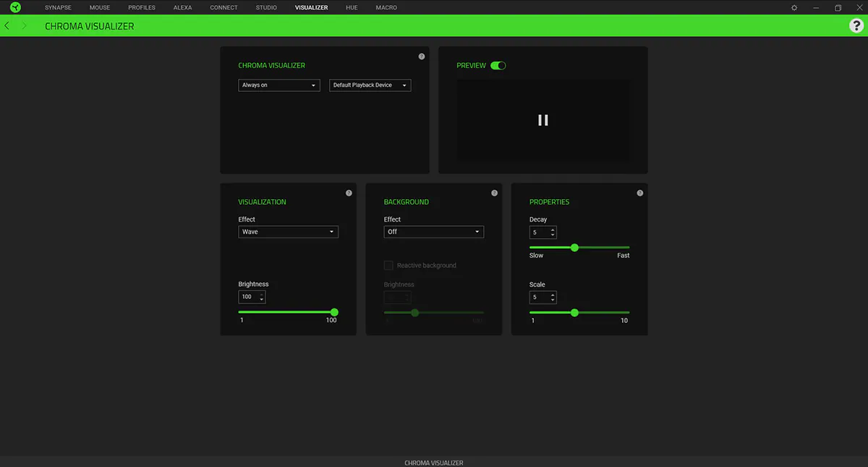Open the Background Effect Off dropdown
This screenshot has width=868, height=467.
click(434, 232)
